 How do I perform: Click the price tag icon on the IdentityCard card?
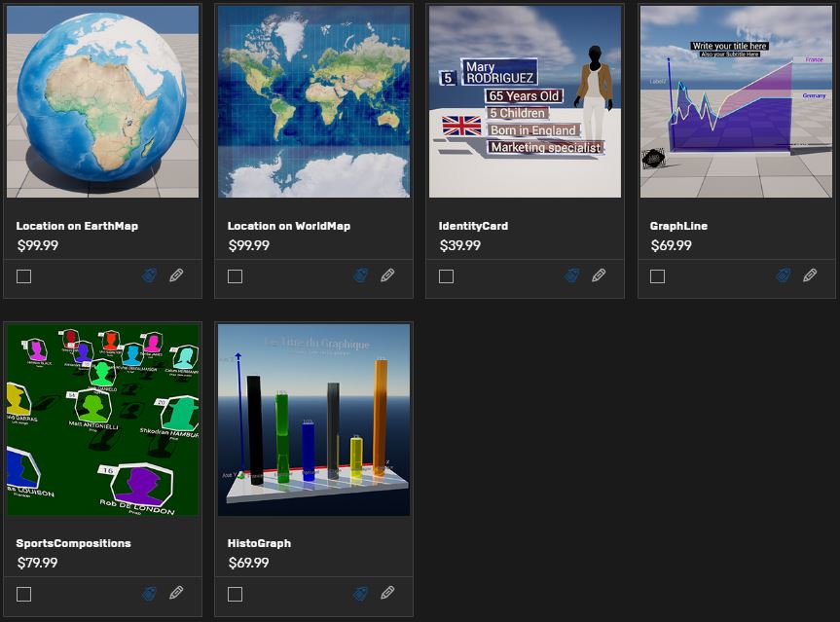click(572, 275)
